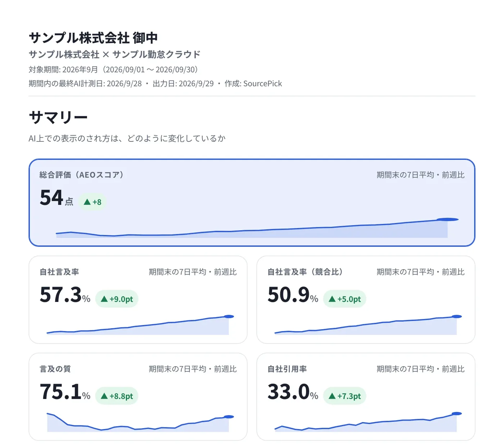
Task: Click the サマリー section heading
Action: [x=58, y=118]
